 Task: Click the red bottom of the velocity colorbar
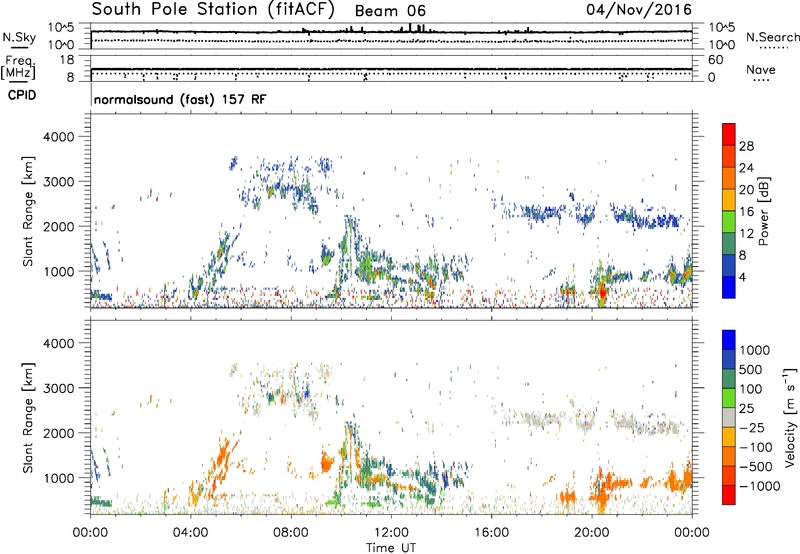point(729,495)
